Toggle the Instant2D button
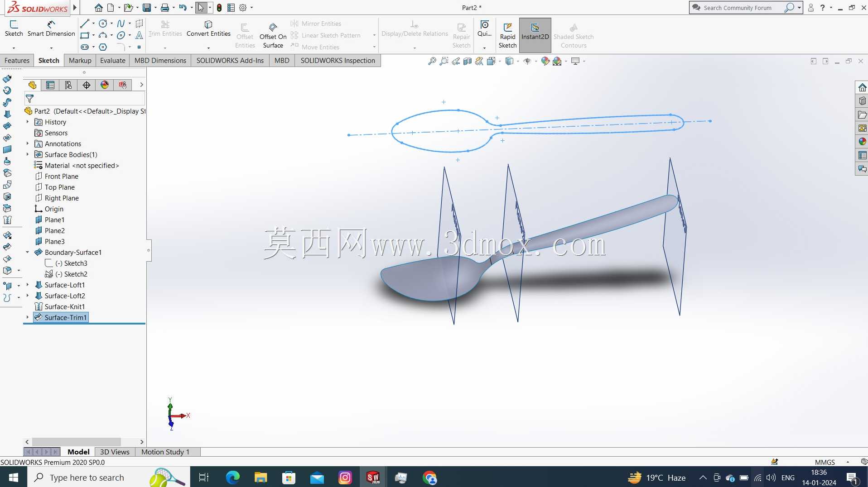The height and width of the screenshot is (487, 868). point(535,35)
